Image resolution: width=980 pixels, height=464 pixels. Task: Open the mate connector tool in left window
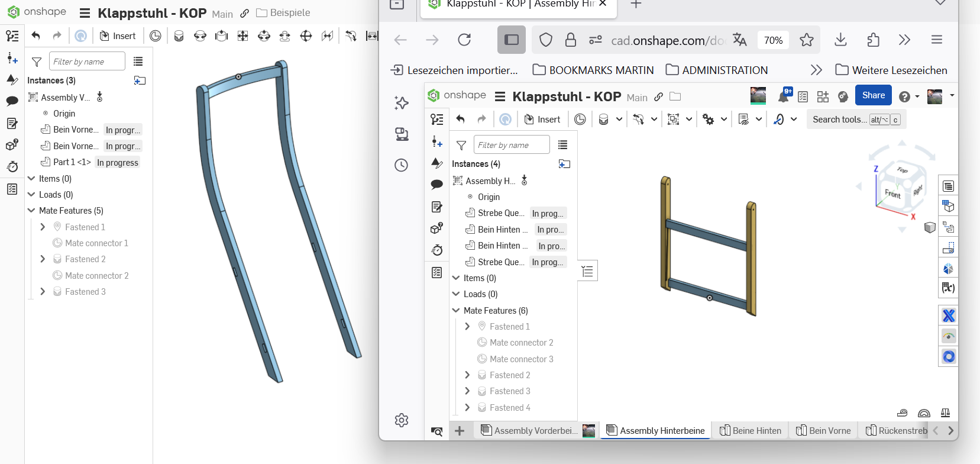pos(156,36)
